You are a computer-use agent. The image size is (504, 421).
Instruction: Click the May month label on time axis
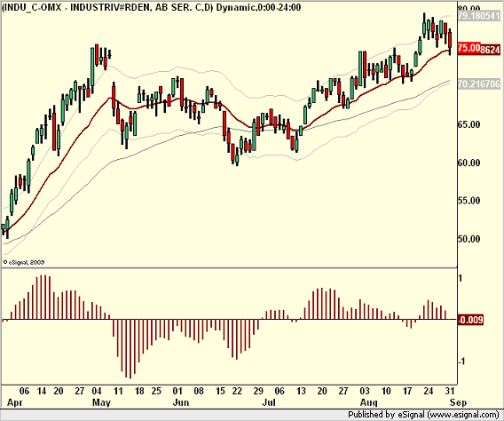(x=101, y=402)
